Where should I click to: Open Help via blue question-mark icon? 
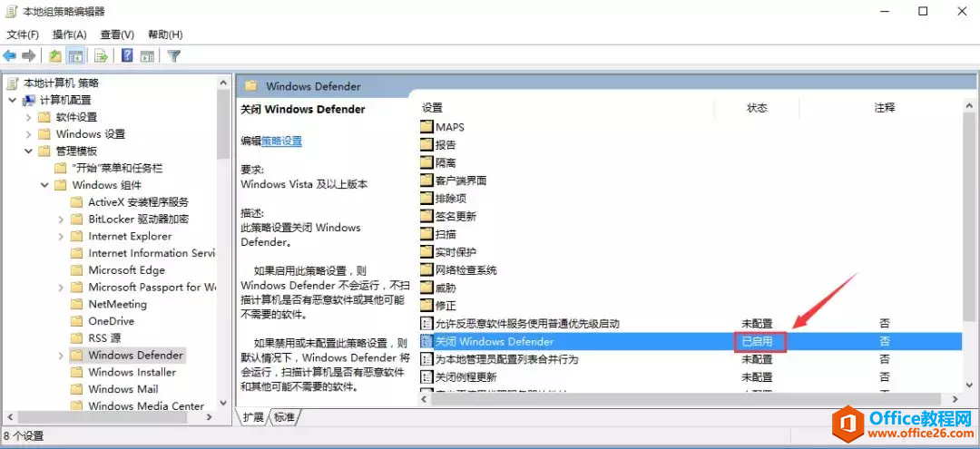pos(128,56)
